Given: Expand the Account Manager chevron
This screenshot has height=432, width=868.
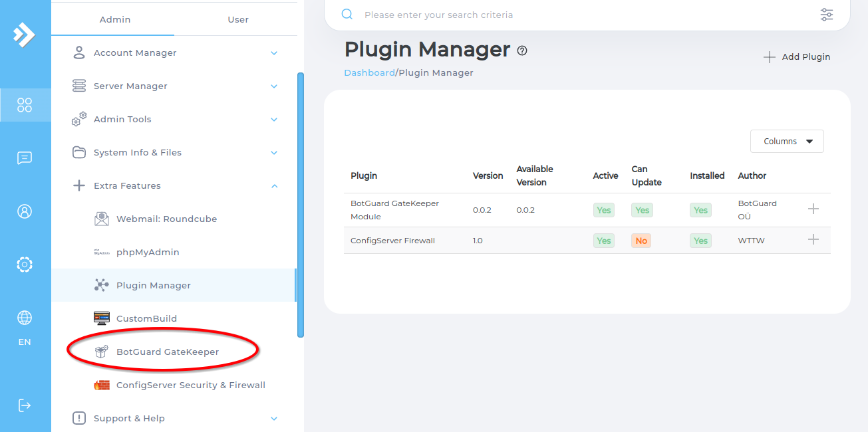Looking at the screenshot, I should (x=274, y=53).
